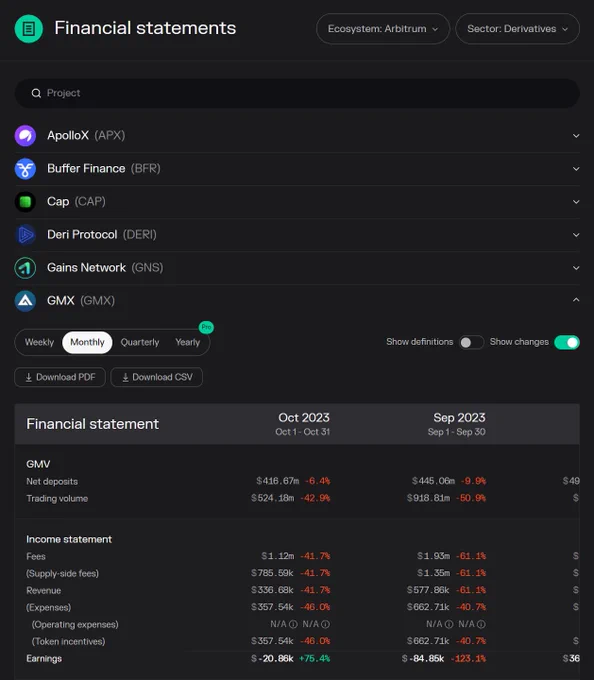This screenshot has width=594, height=680.
Task: Click the GMX triangle logo icon
Action: (25, 301)
